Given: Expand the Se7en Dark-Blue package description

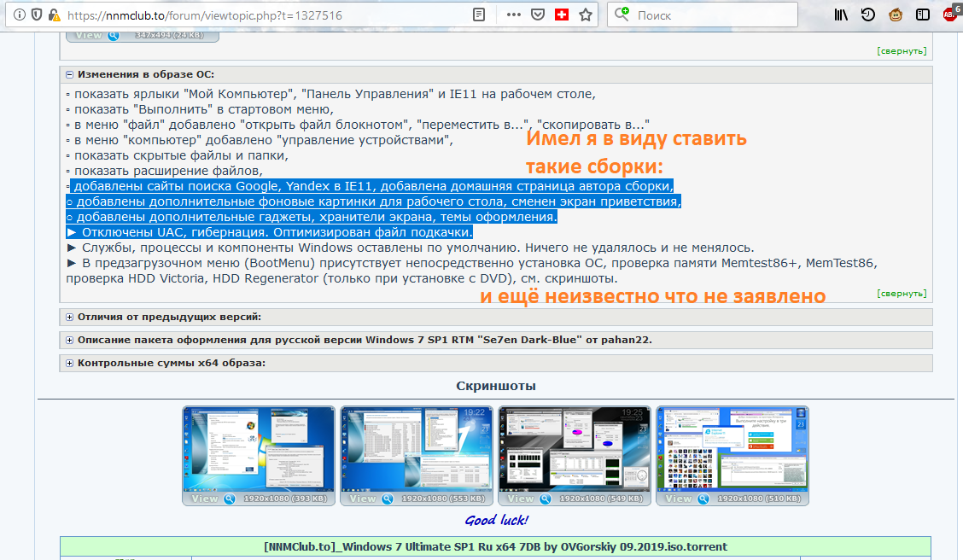Looking at the screenshot, I should 69,340.
